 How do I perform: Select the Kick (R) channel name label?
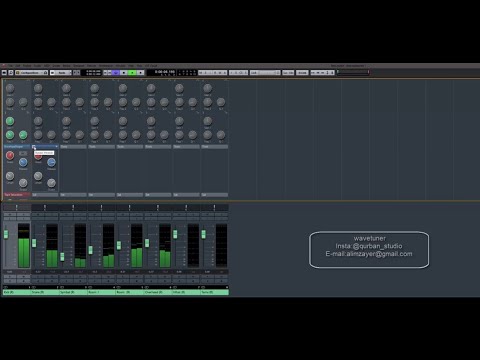coord(17,292)
